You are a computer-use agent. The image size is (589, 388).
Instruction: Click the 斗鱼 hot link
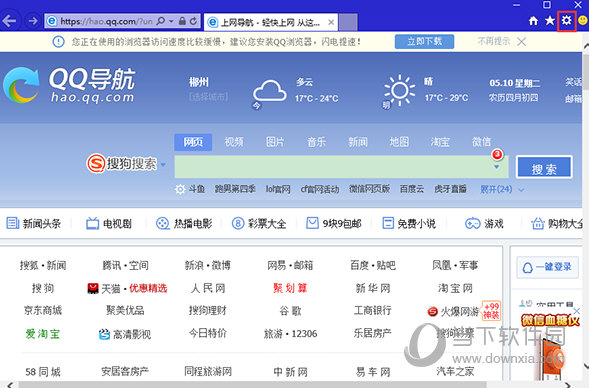click(196, 189)
